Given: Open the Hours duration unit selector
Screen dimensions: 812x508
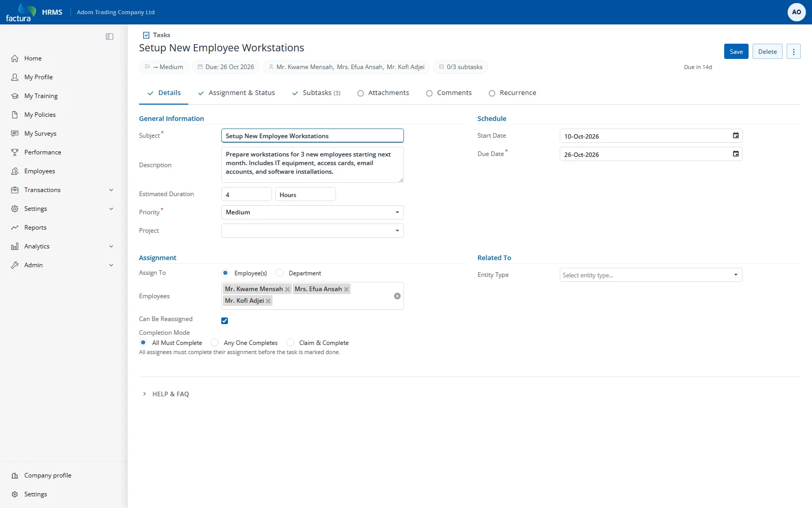Looking at the screenshot, I should coord(305,195).
